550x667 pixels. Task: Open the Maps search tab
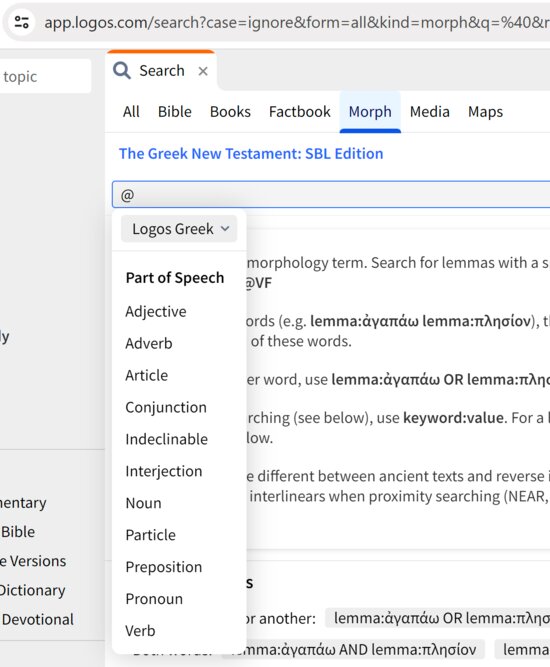(485, 112)
